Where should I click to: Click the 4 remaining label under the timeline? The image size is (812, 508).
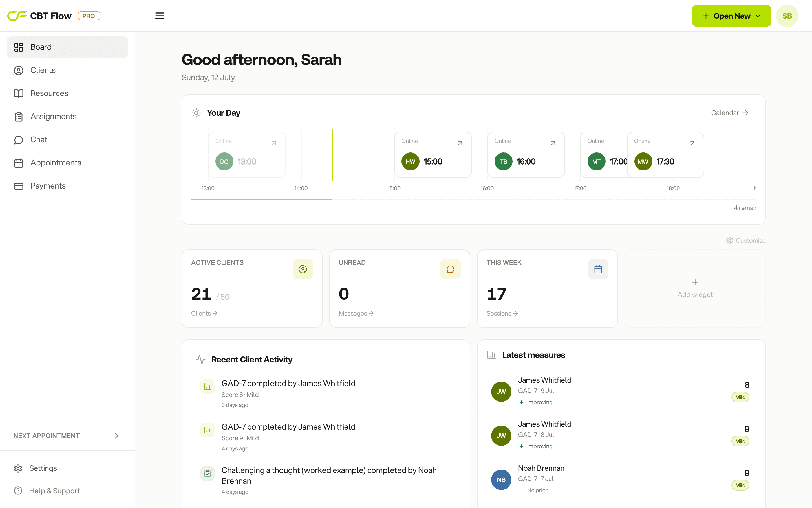click(x=745, y=208)
